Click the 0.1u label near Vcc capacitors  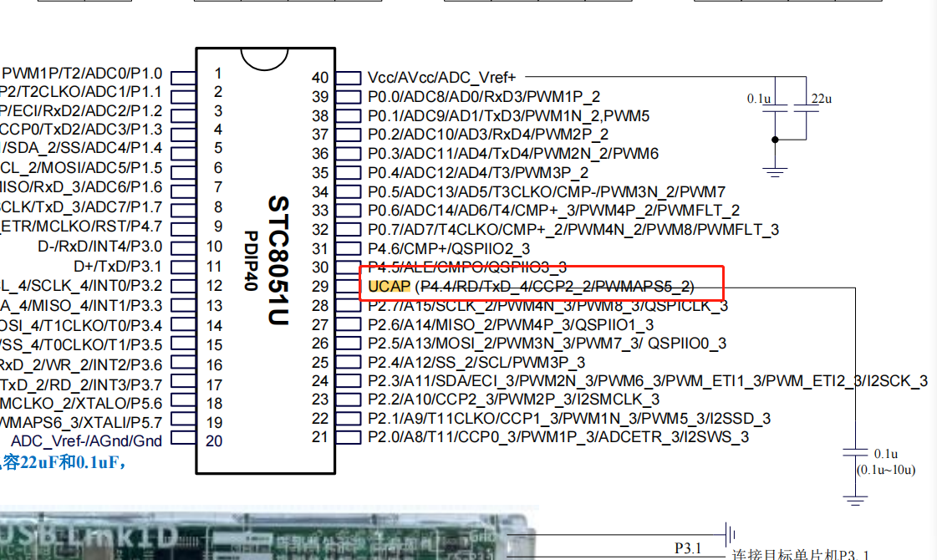pyautogui.click(x=759, y=99)
